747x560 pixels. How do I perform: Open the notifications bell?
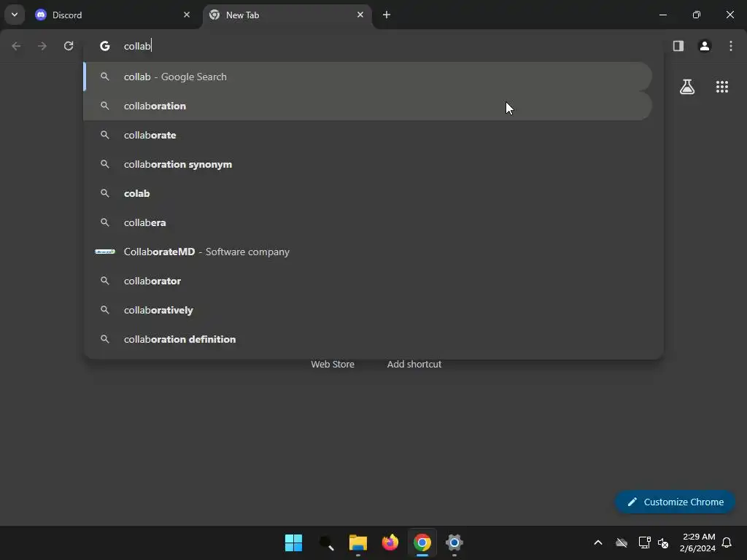tap(727, 542)
